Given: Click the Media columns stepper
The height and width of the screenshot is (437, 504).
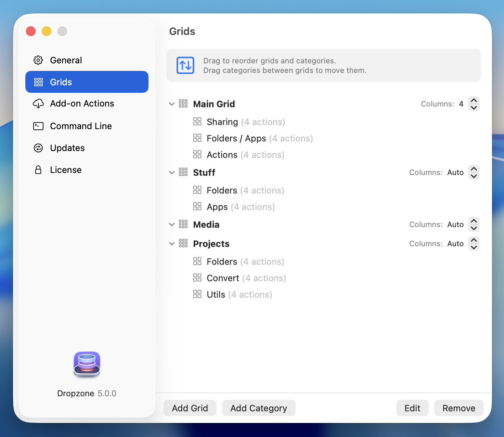Looking at the screenshot, I should pos(474,224).
